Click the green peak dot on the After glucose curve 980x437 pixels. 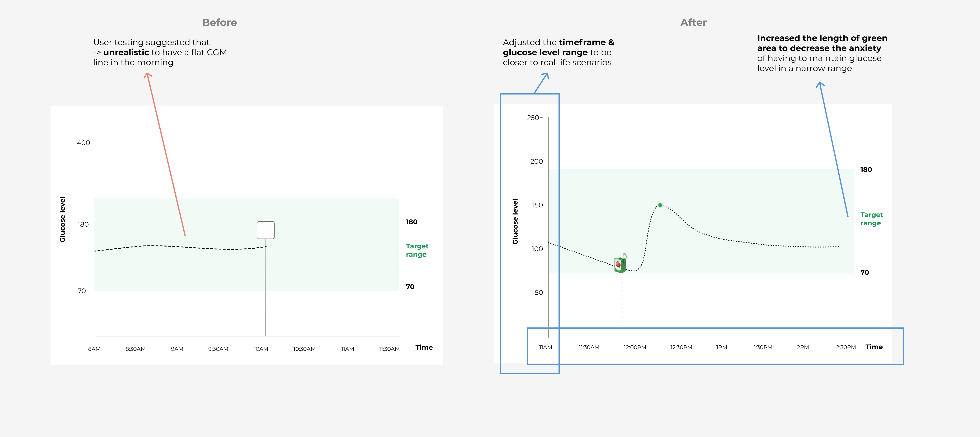[660, 205]
